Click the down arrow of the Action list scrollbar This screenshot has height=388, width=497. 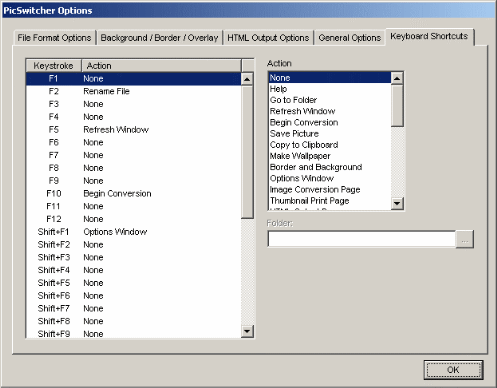click(397, 203)
